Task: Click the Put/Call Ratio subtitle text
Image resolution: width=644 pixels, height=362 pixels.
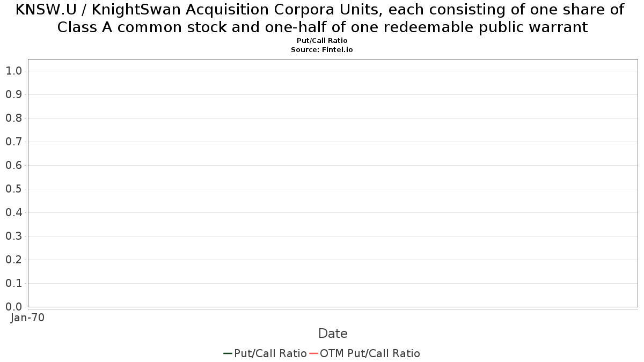Action: pos(322,41)
